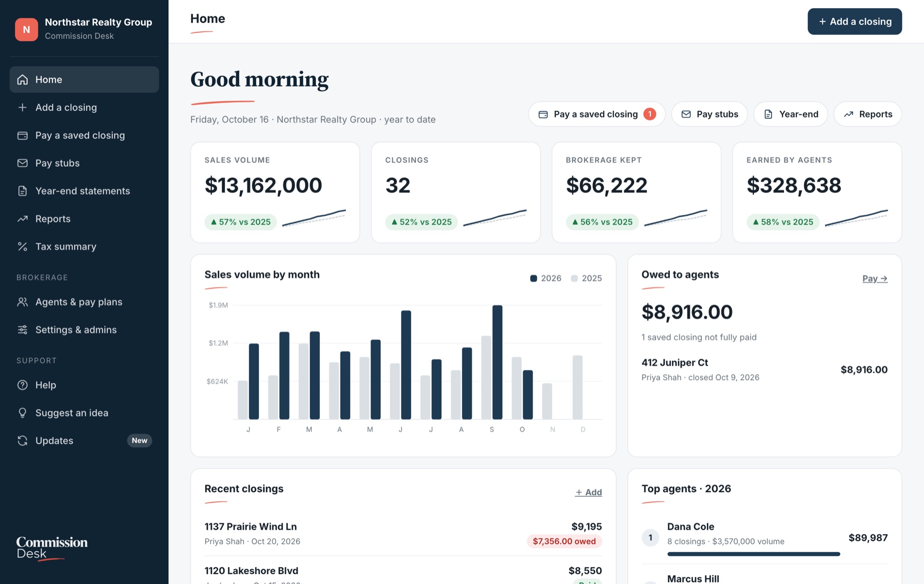Click the Closings sparkline chart
This screenshot has width=924, height=584.
(x=494, y=218)
